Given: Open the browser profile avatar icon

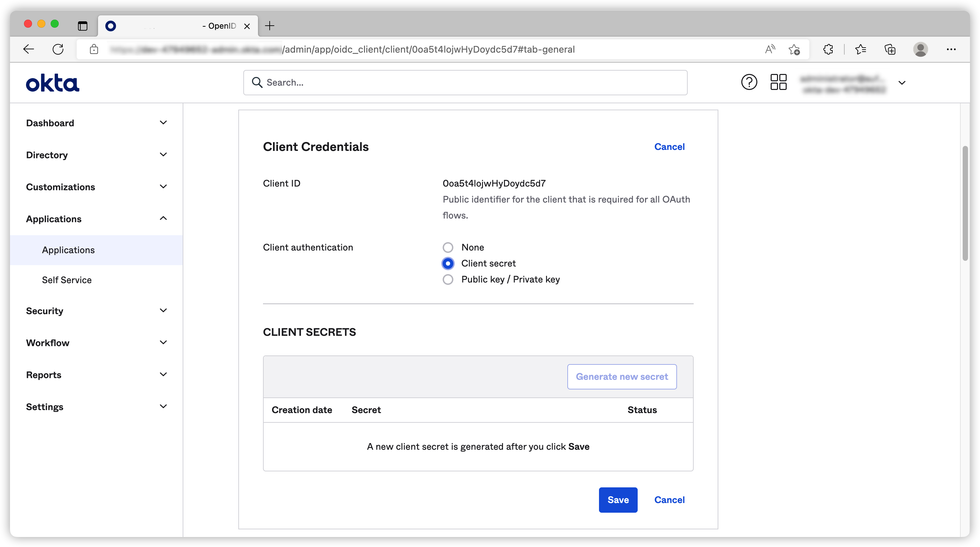Looking at the screenshot, I should point(920,49).
